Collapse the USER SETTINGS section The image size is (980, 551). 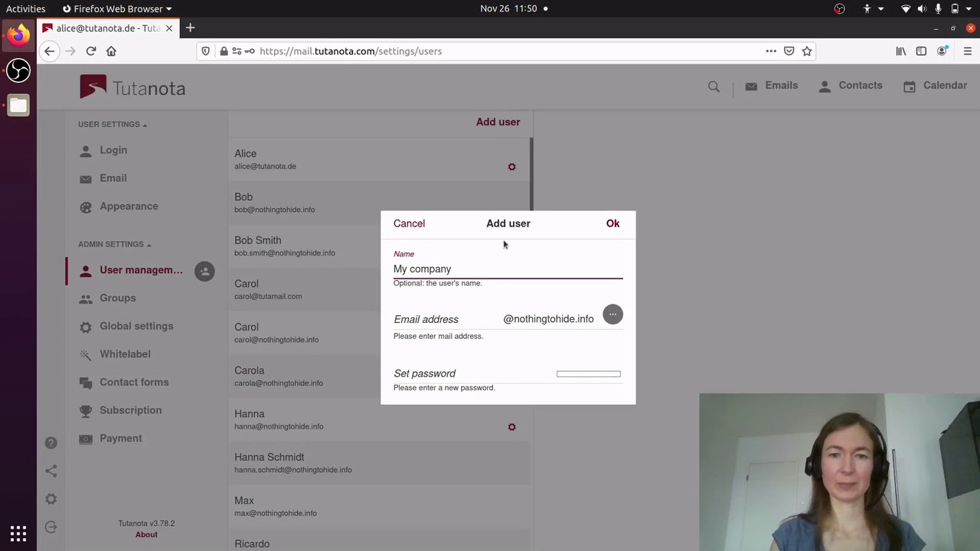pyautogui.click(x=112, y=124)
